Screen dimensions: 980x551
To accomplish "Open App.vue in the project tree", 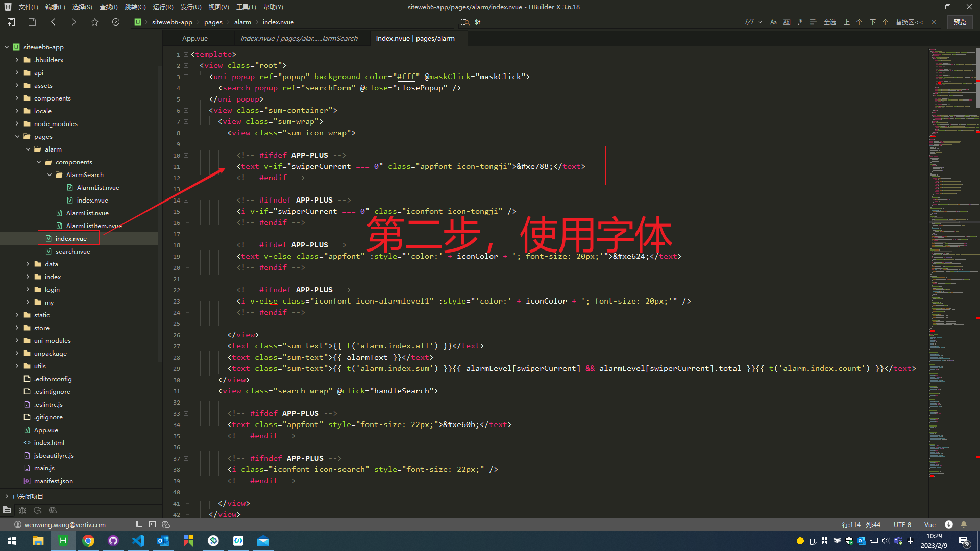I will 46,430.
